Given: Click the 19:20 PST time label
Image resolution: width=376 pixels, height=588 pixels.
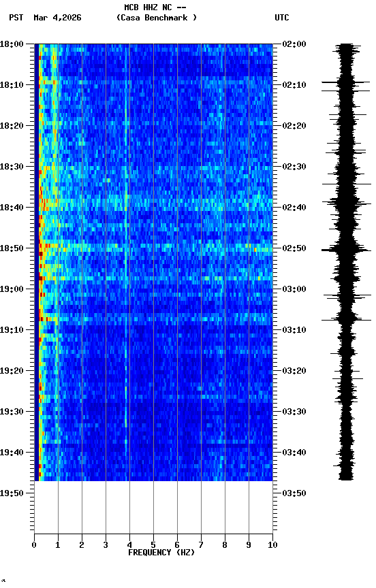Looking at the screenshot, I should click(12, 372).
